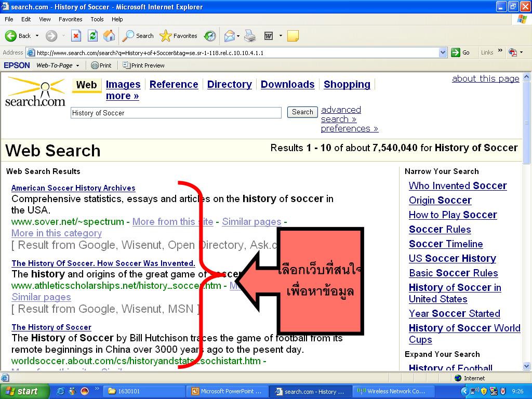Viewport: 532px width, 399px height.
Task: Click 'US Soccer History' suggestion
Action: [453, 259]
